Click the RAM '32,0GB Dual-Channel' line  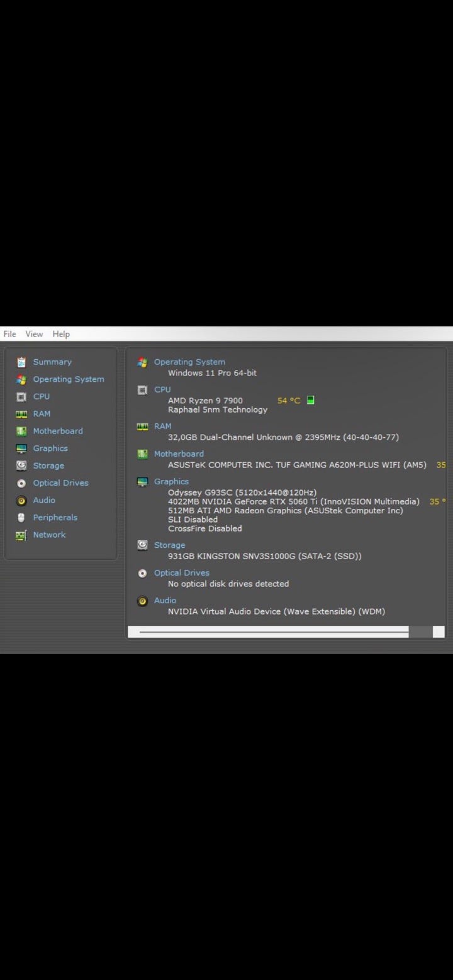pos(283,437)
